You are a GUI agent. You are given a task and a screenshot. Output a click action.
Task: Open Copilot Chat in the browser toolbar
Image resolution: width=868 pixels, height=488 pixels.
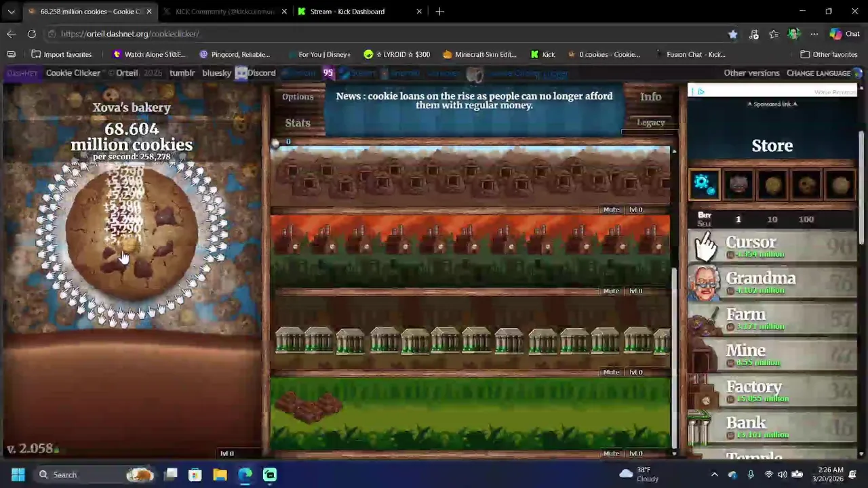point(844,34)
